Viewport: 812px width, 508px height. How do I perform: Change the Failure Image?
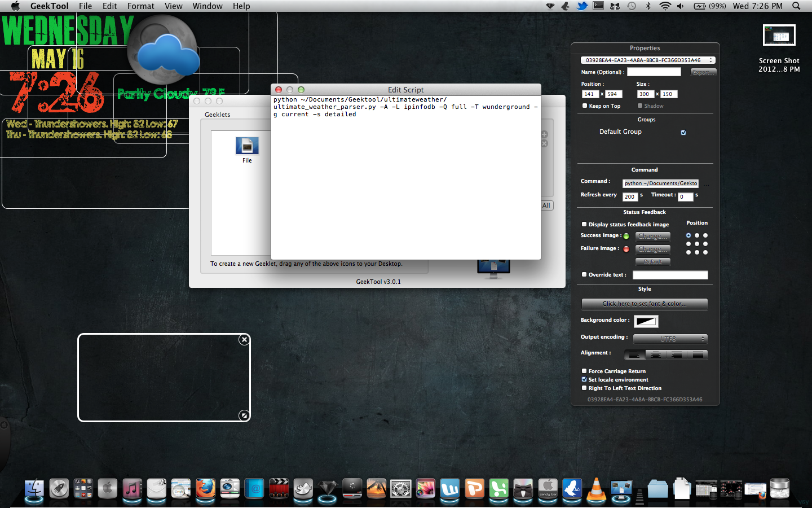tap(653, 249)
